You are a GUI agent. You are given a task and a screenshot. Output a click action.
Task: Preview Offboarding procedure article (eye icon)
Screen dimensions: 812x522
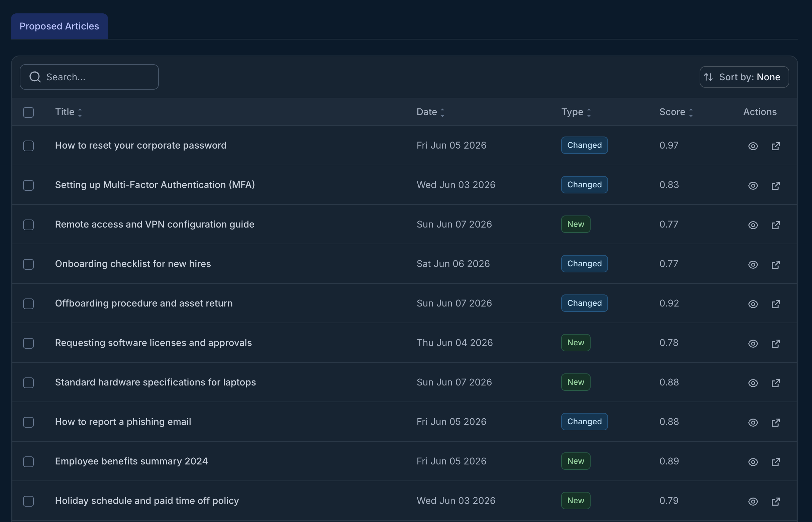tap(753, 304)
